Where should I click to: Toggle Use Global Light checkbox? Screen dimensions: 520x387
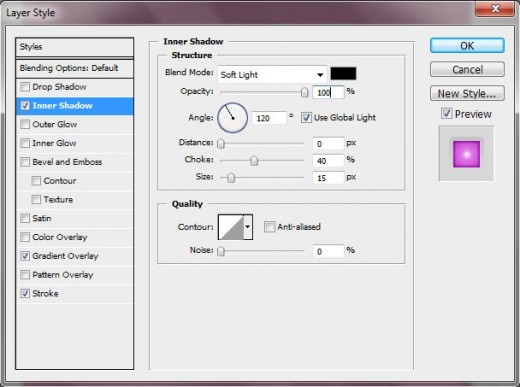coord(306,117)
